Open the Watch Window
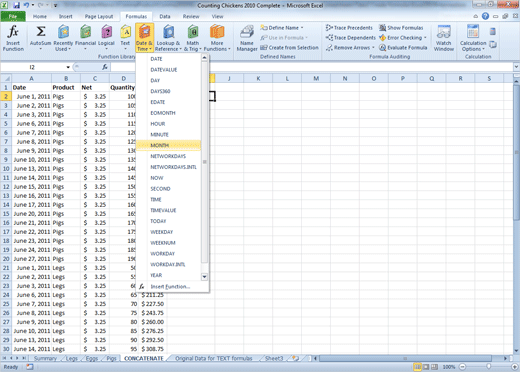520x372 pixels. click(444, 38)
